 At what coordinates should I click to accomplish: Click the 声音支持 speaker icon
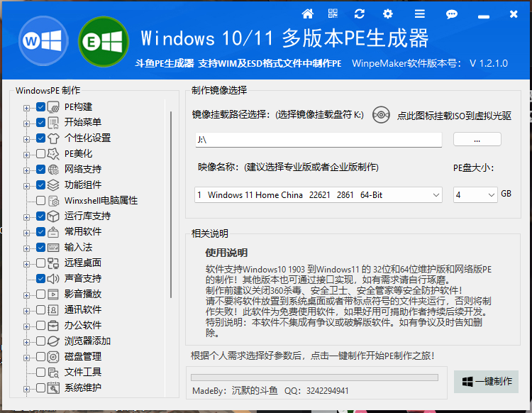pos(53,279)
